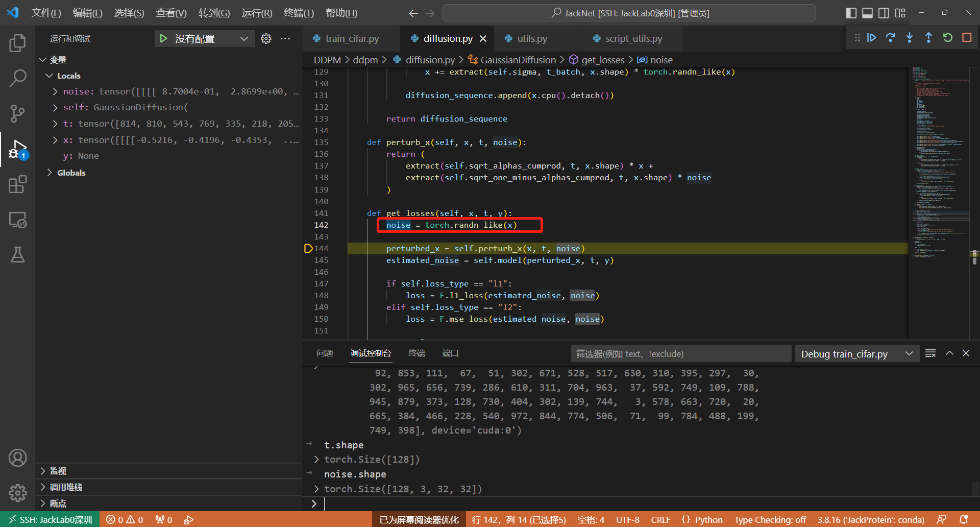Restart the debug session

pyautogui.click(x=948, y=38)
